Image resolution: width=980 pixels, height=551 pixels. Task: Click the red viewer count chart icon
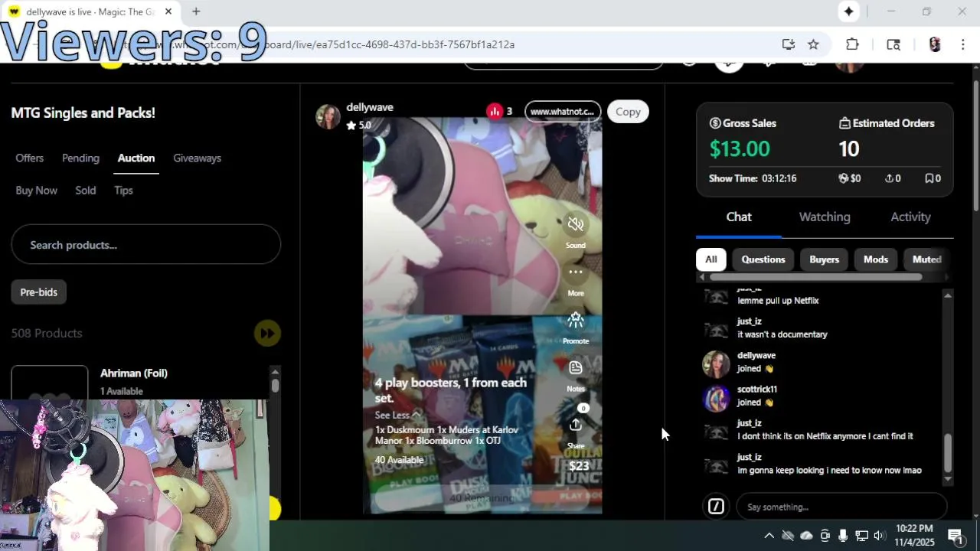click(x=495, y=112)
